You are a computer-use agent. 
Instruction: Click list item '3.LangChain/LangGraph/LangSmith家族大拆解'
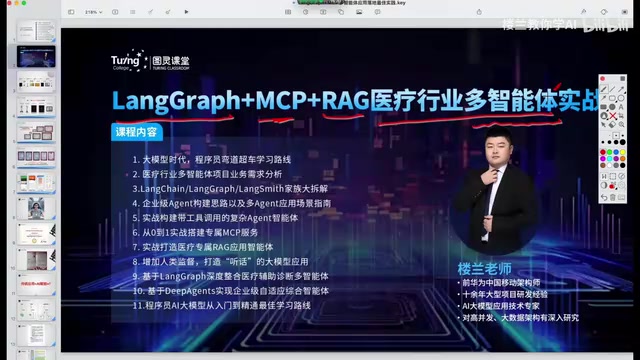pyautogui.click(x=230, y=189)
